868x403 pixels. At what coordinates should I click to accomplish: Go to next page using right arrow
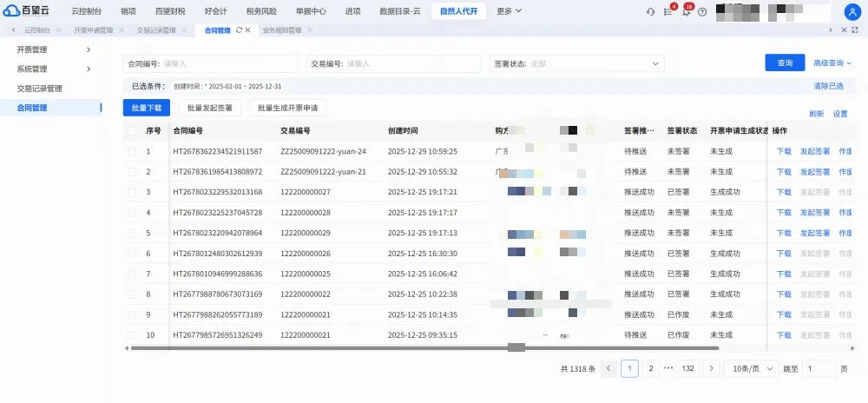(x=712, y=368)
